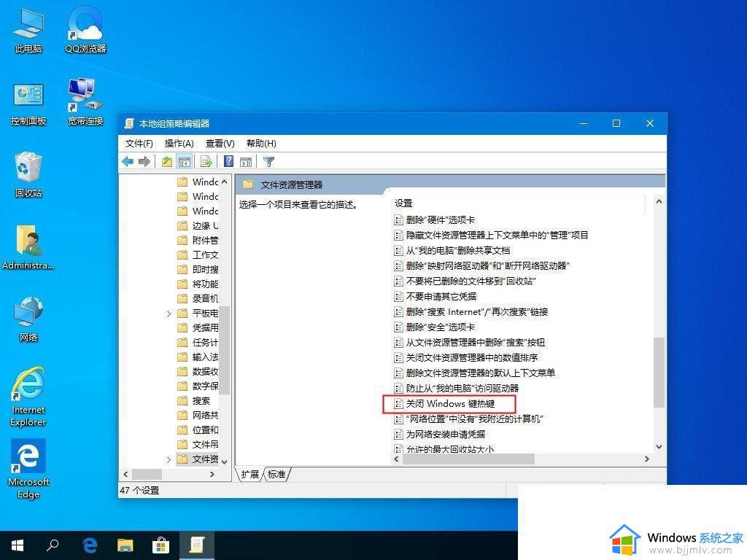
Task: Click the tree pane scroll up arrow
Action: tap(225, 182)
